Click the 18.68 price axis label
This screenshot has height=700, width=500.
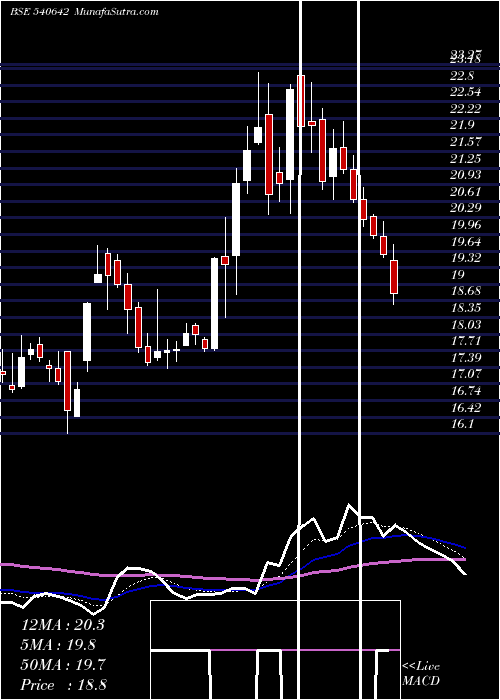point(466,291)
